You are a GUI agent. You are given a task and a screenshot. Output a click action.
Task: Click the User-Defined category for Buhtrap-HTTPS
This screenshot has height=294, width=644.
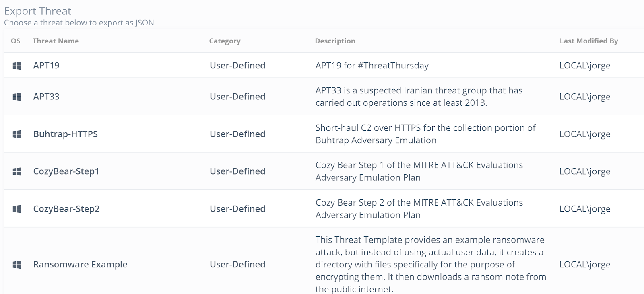point(237,134)
